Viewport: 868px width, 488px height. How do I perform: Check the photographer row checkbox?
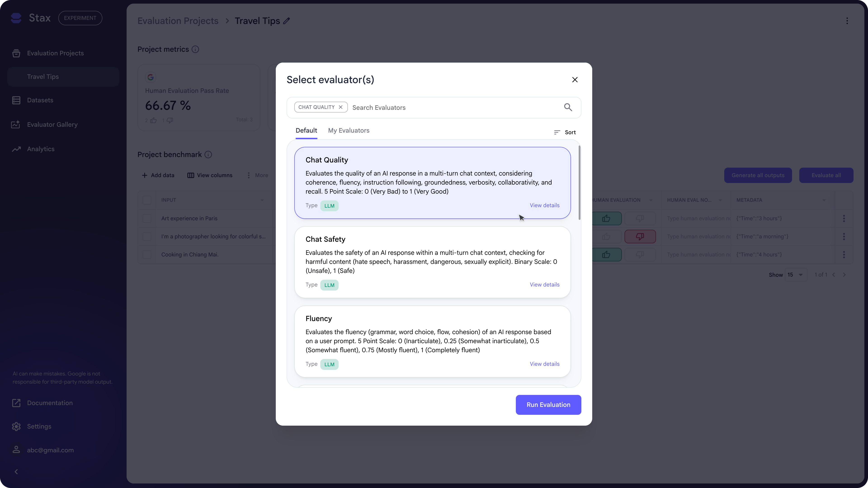pyautogui.click(x=147, y=236)
